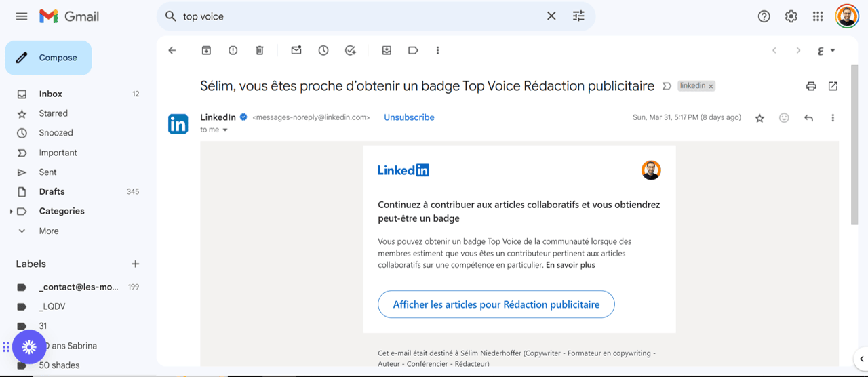This screenshot has width=868, height=377.
Task: Mark email as unread
Action: click(296, 50)
